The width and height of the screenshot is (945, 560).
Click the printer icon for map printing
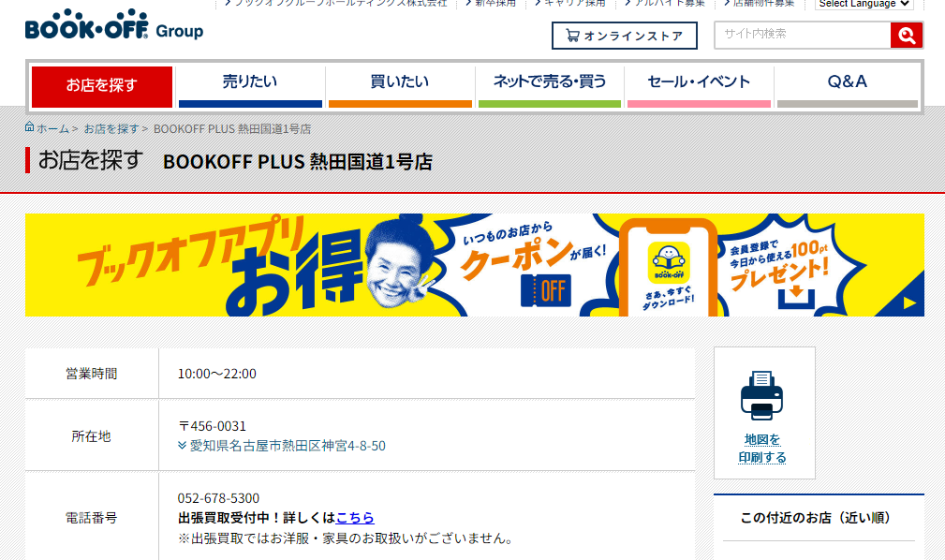point(763,396)
